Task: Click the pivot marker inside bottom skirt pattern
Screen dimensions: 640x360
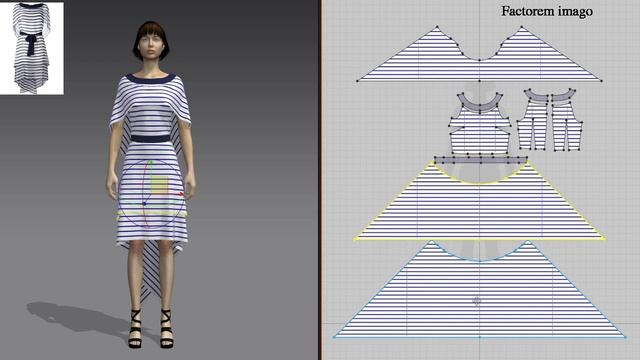Action: click(x=476, y=301)
